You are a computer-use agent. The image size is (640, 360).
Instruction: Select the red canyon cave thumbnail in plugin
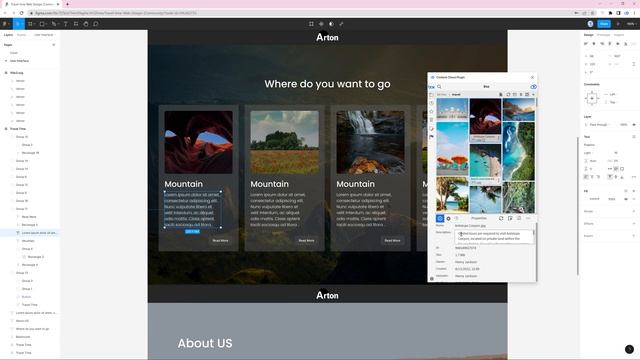485,116
